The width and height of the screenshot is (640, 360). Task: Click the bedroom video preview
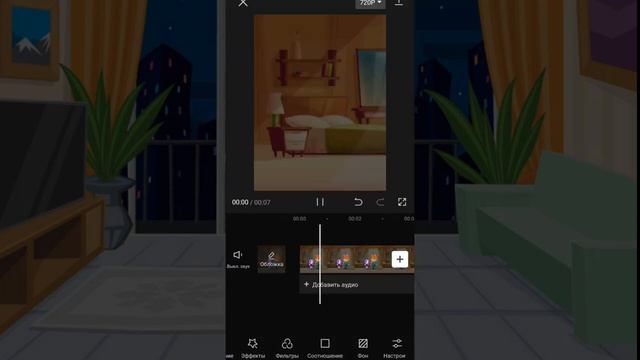(x=320, y=103)
